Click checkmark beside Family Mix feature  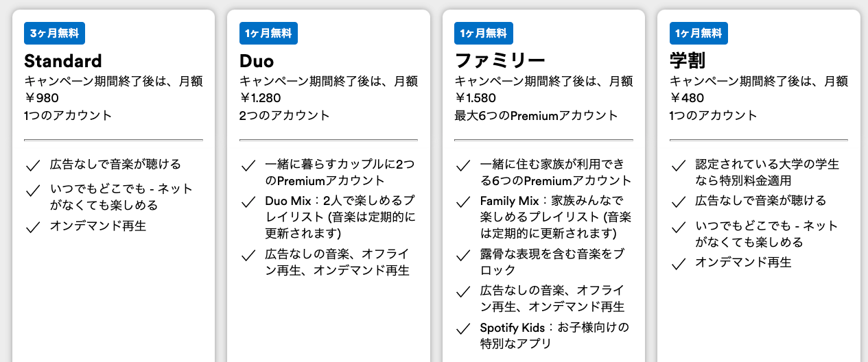pyautogui.click(x=463, y=202)
